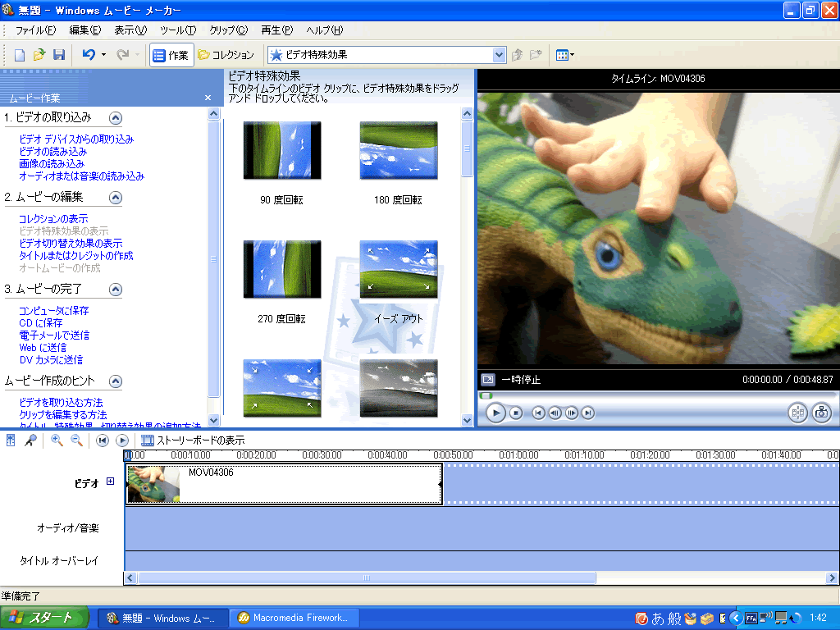Open the クリップ menu
Image resolution: width=840 pixels, height=630 pixels.
[229, 30]
